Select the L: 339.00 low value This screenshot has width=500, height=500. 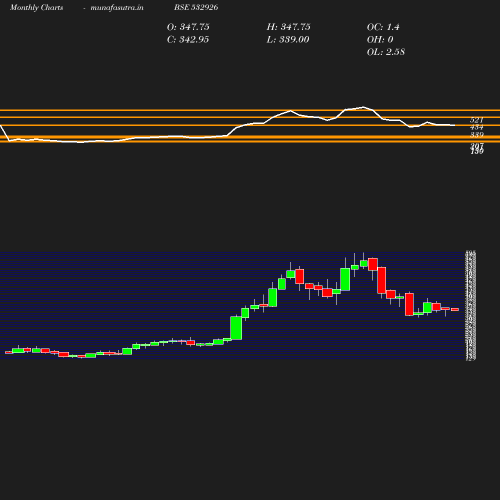pos(288,40)
